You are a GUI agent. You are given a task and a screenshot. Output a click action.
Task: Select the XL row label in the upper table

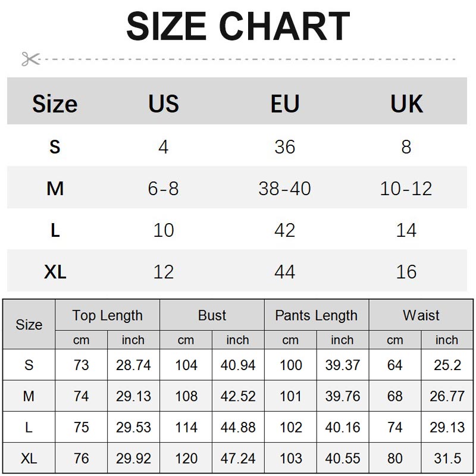coord(55,272)
